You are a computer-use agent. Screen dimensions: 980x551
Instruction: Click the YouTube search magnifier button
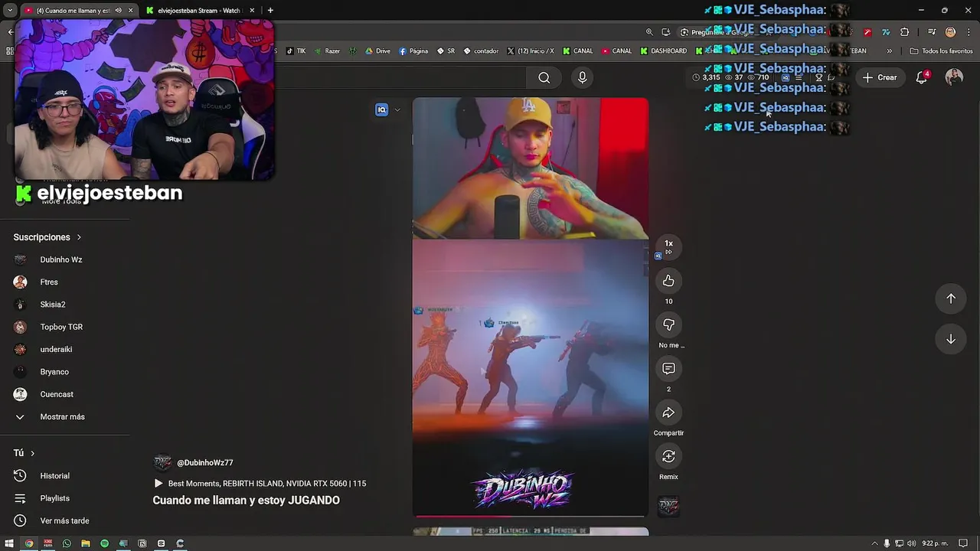[544, 77]
